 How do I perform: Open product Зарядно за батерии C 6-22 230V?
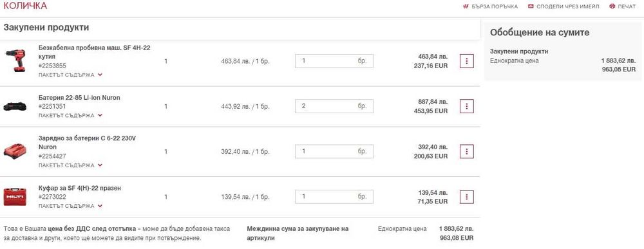[87, 143]
